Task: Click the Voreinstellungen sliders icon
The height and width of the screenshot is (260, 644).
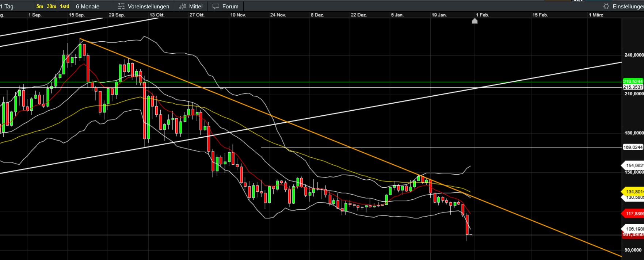Action: pos(121,7)
